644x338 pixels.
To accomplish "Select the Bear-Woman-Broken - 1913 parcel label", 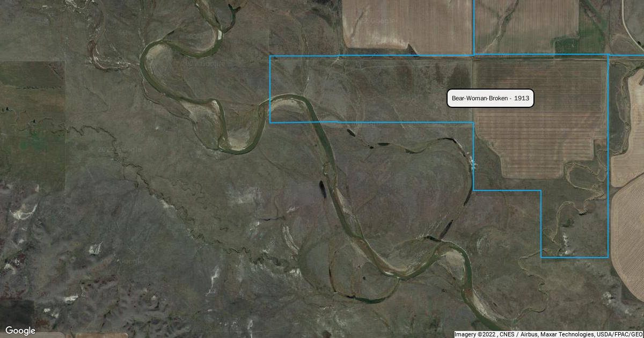I will tap(491, 98).
